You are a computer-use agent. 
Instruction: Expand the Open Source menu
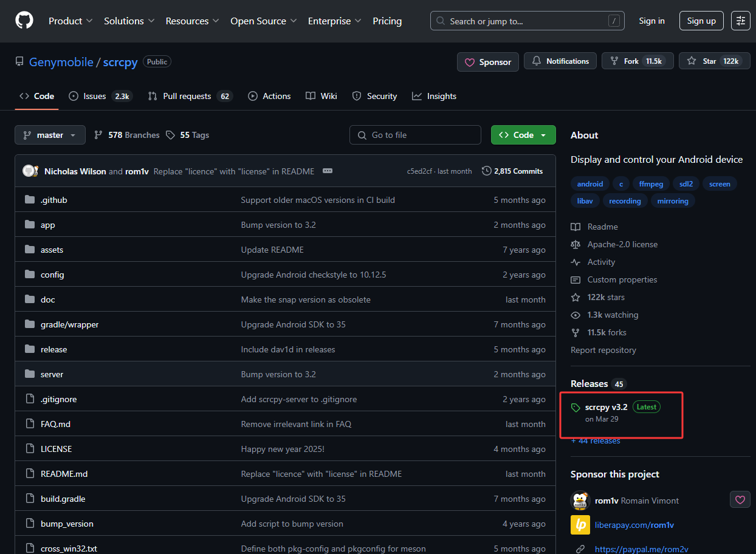click(264, 21)
